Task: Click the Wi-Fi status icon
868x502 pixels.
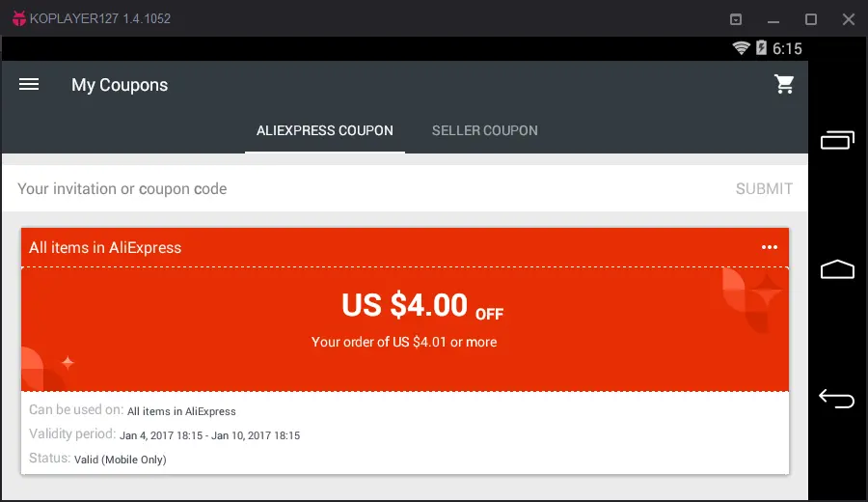Action: coord(742,48)
